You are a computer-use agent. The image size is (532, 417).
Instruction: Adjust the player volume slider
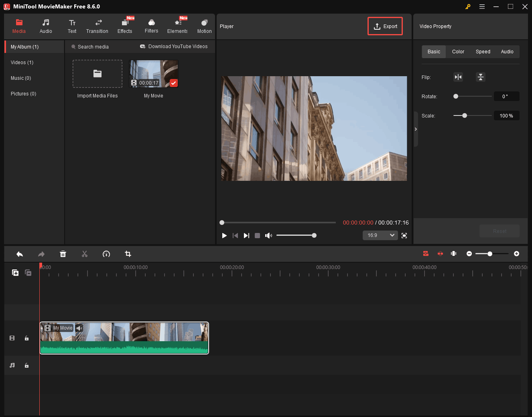(295, 235)
